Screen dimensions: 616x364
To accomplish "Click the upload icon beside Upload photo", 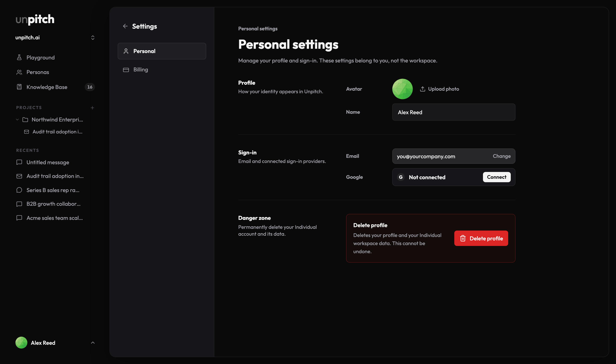I will coord(422,89).
